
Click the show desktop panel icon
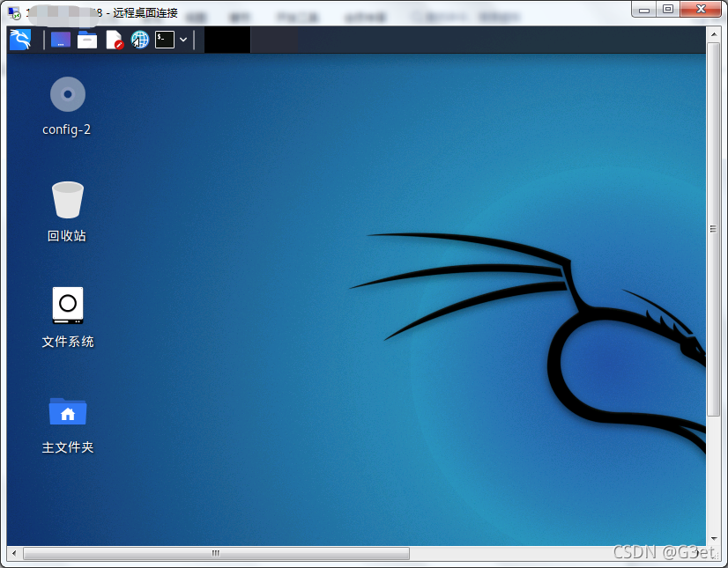pos(61,40)
